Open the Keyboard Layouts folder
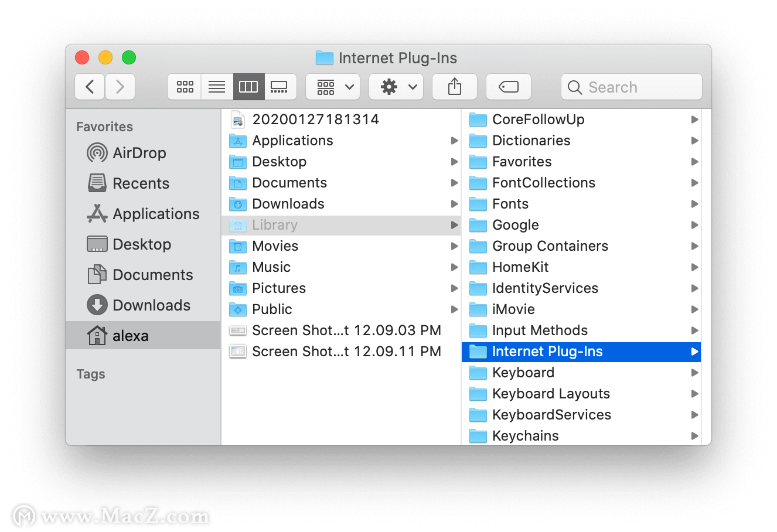Image resolution: width=777 pixels, height=532 pixels. click(581, 394)
